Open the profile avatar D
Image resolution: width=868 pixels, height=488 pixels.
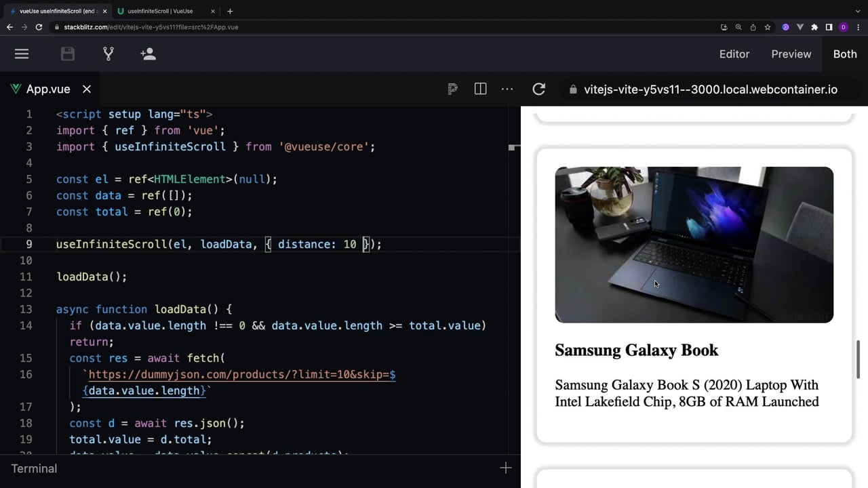[x=844, y=27]
